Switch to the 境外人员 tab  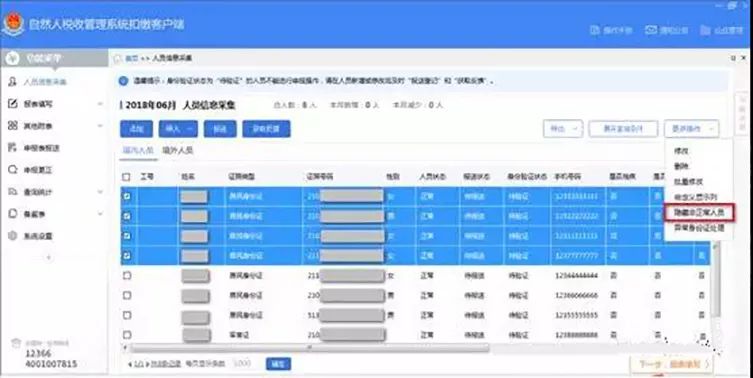178,150
